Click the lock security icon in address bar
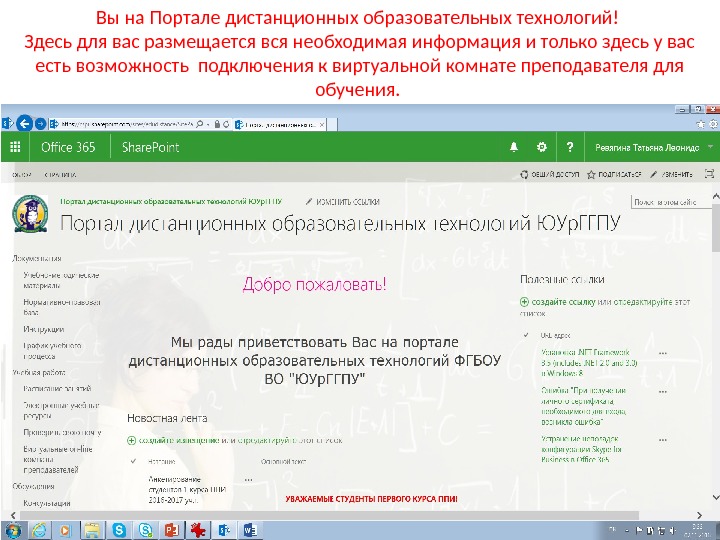 pos(218,124)
